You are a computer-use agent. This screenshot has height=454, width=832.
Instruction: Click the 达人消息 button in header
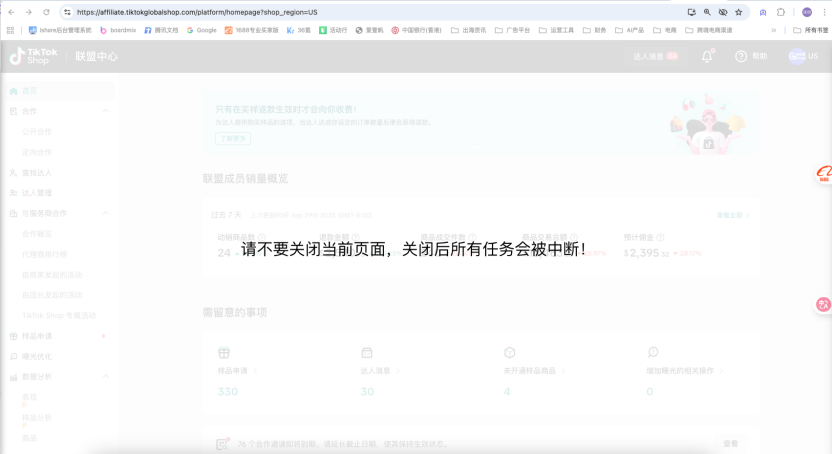[x=655, y=56]
